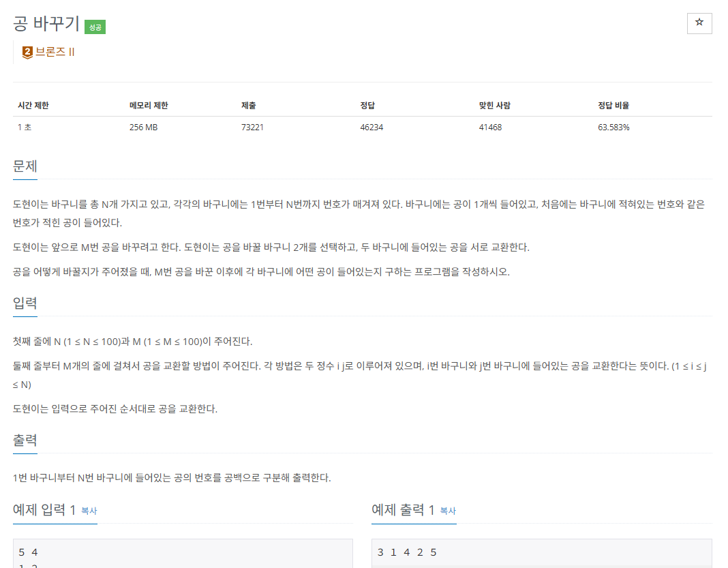Select the 정답 비율 column header
The image size is (728, 568).
pos(613,104)
